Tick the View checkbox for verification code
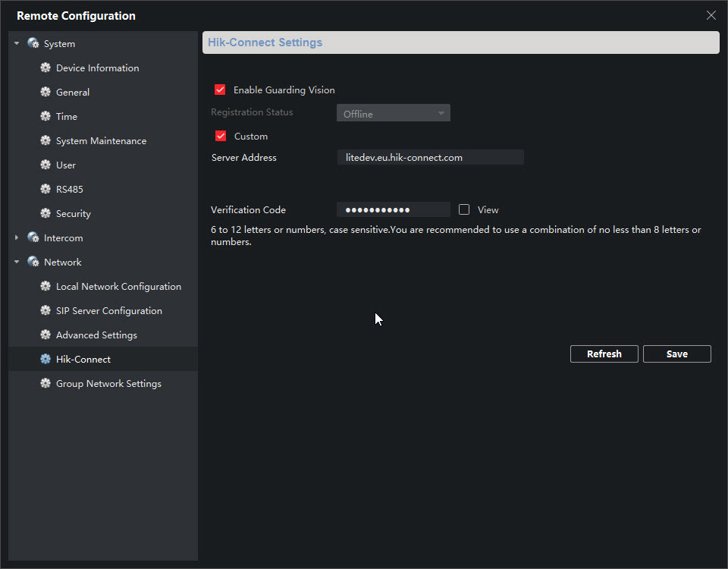Viewport: 728px width, 569px height. point(464,209)
